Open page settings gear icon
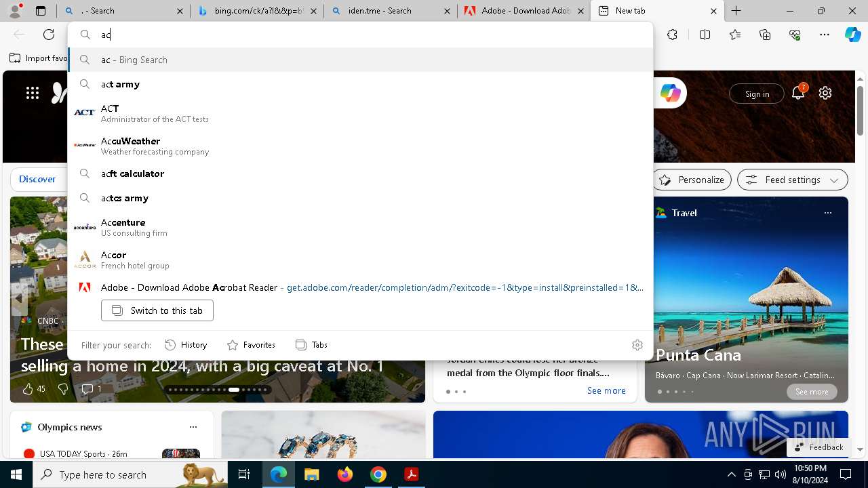This screenshot has width=868, height=488. [825, 94]
